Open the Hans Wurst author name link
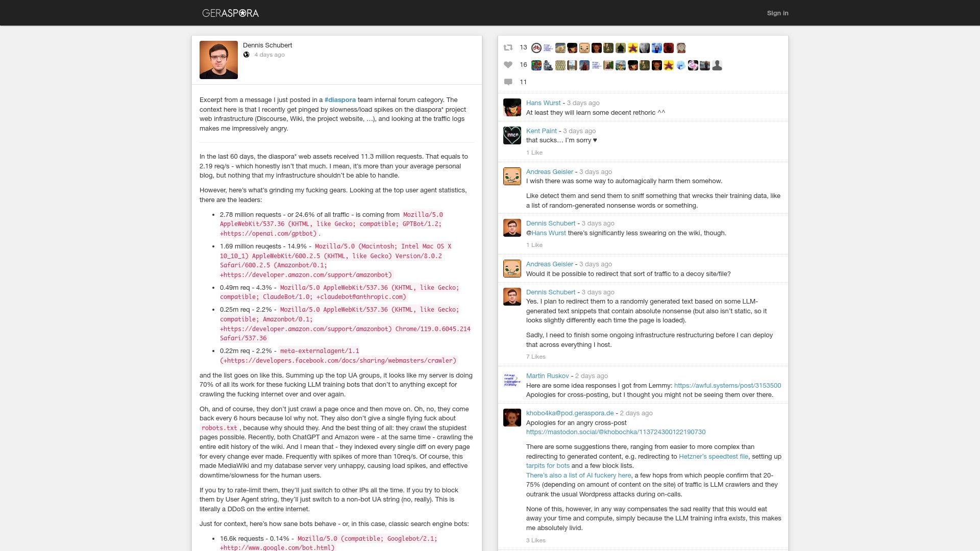This screenshot has height=551, width=980. pos(543,103)
